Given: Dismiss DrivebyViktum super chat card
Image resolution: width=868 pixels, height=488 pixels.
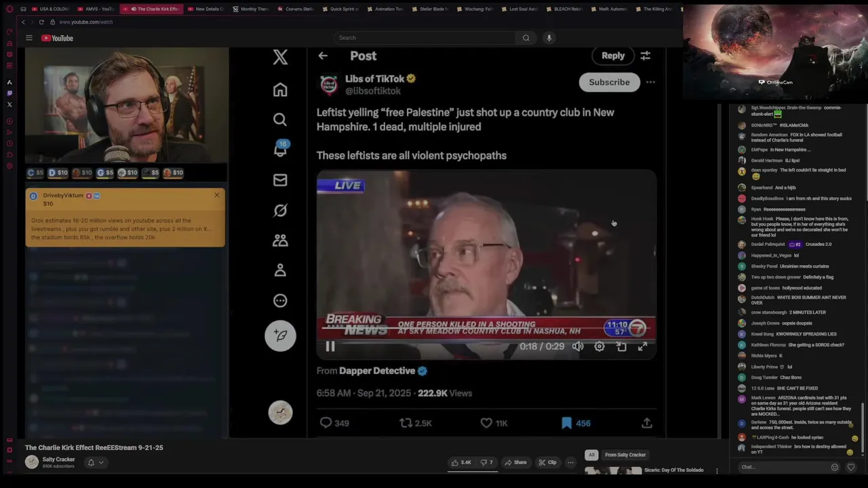Looking at the screenshot, I should (x=217, y=195).
